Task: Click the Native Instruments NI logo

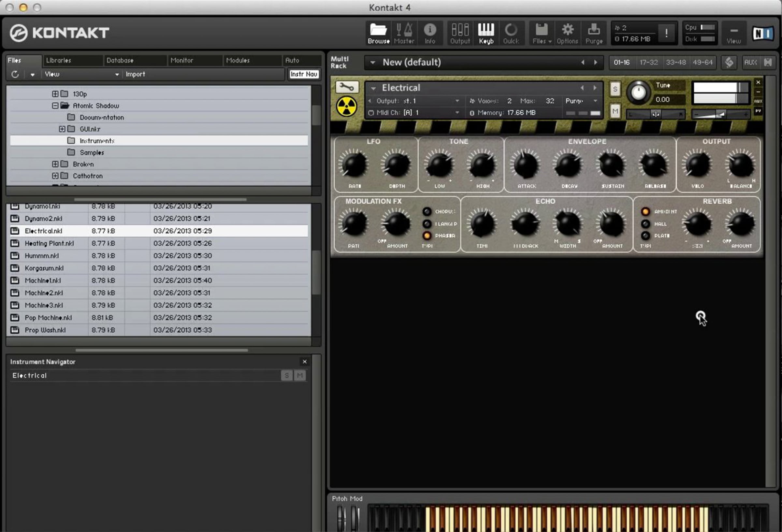Action: [x=763, y=33]
